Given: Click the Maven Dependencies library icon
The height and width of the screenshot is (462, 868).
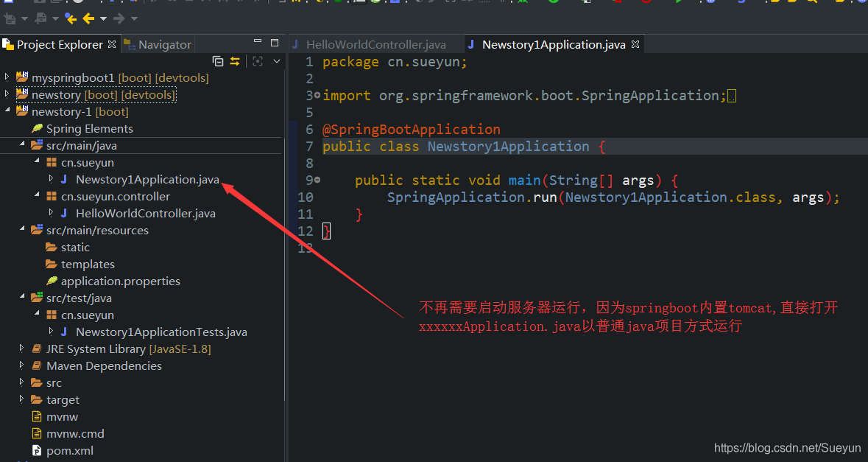Looking at the screenshot, I should [x=37, y=365].
